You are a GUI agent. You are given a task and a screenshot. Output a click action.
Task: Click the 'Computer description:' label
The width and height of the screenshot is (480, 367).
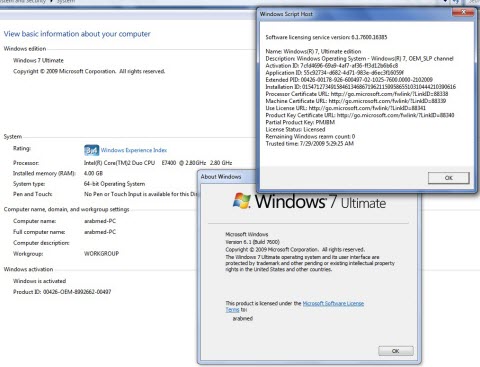[x=41, y=243]
